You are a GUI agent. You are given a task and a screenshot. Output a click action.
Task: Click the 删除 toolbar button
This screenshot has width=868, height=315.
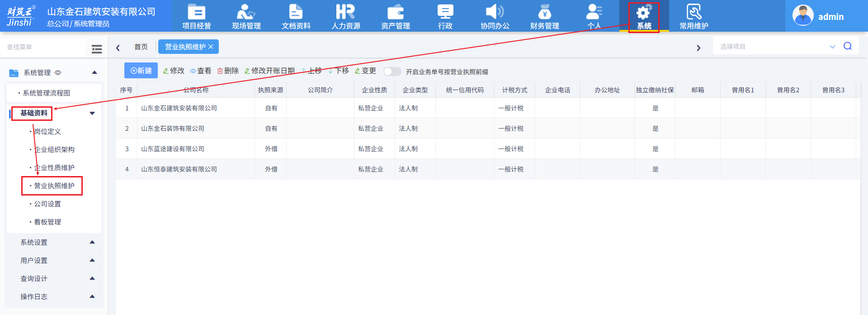228,71
